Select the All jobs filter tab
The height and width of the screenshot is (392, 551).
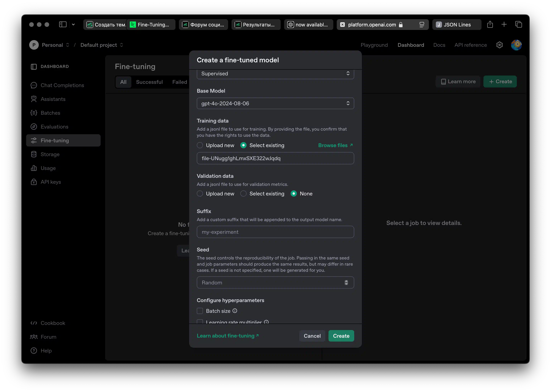(123, 82)
